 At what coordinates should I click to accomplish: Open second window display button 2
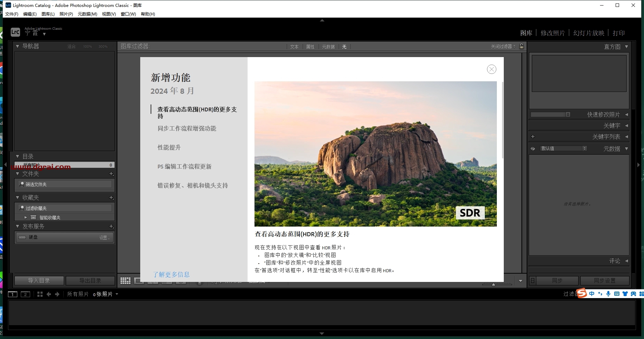click(x=25, y=294)
